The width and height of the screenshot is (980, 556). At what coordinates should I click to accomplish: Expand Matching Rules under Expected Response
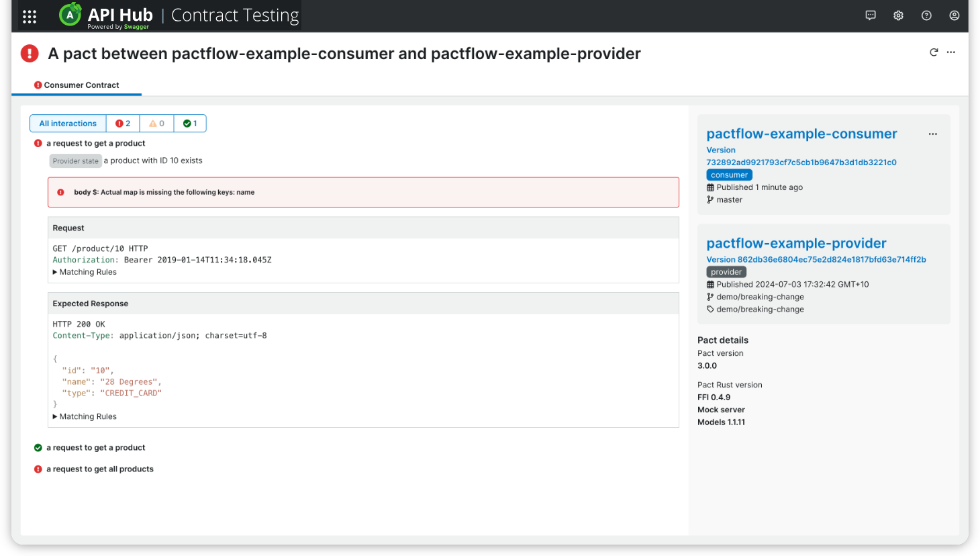85,416
